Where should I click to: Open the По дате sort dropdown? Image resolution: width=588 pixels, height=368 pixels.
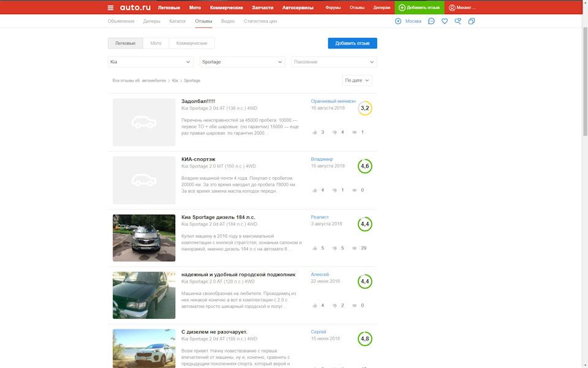357,80
